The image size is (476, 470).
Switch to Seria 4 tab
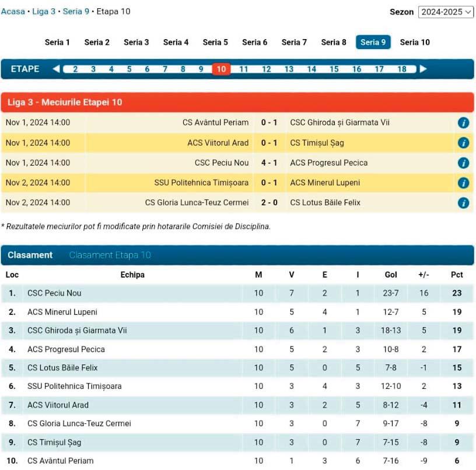[x=176, y=42]
